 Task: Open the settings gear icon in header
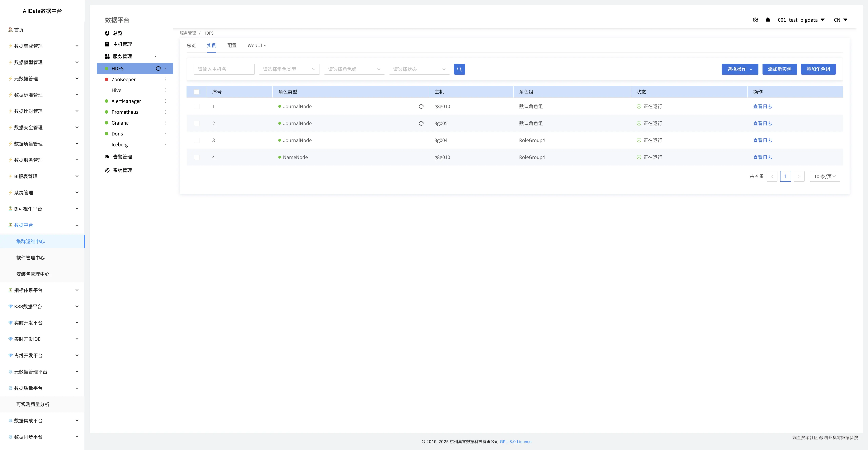[x=755, y=20]
